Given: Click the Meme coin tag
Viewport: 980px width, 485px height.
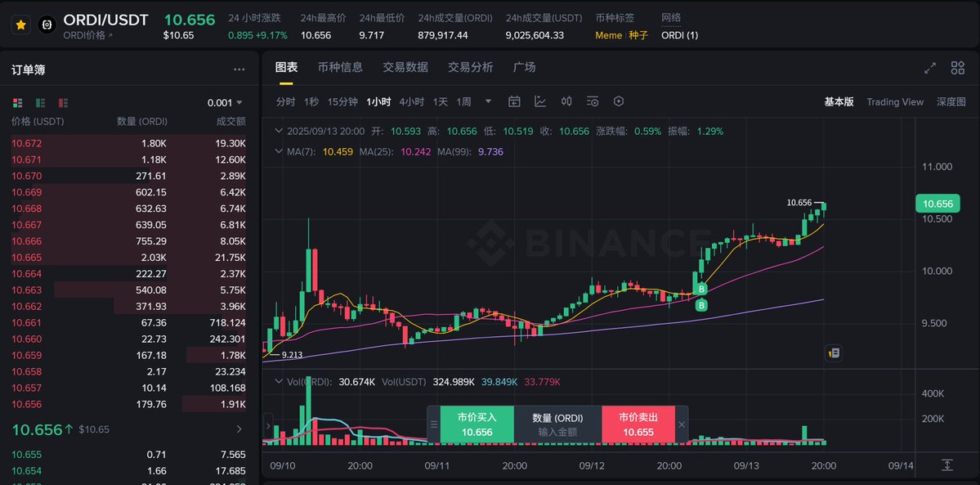Looking at the screenshot, I should (608, 36).
